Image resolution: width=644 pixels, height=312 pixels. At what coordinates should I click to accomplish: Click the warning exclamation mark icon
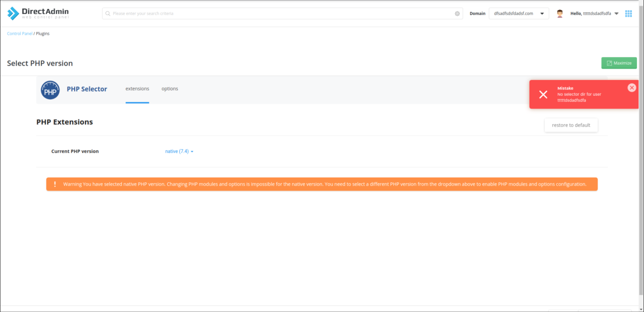55,184
